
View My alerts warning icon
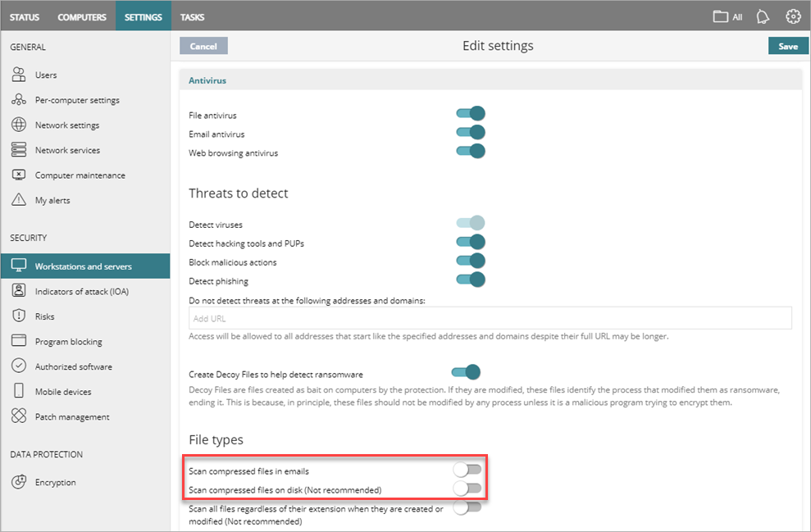19,199
